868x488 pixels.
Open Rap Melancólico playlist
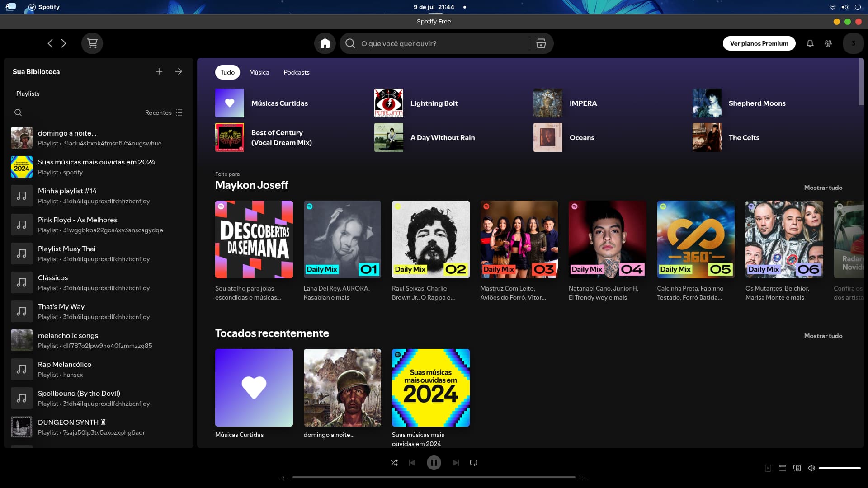click(99, 369)
